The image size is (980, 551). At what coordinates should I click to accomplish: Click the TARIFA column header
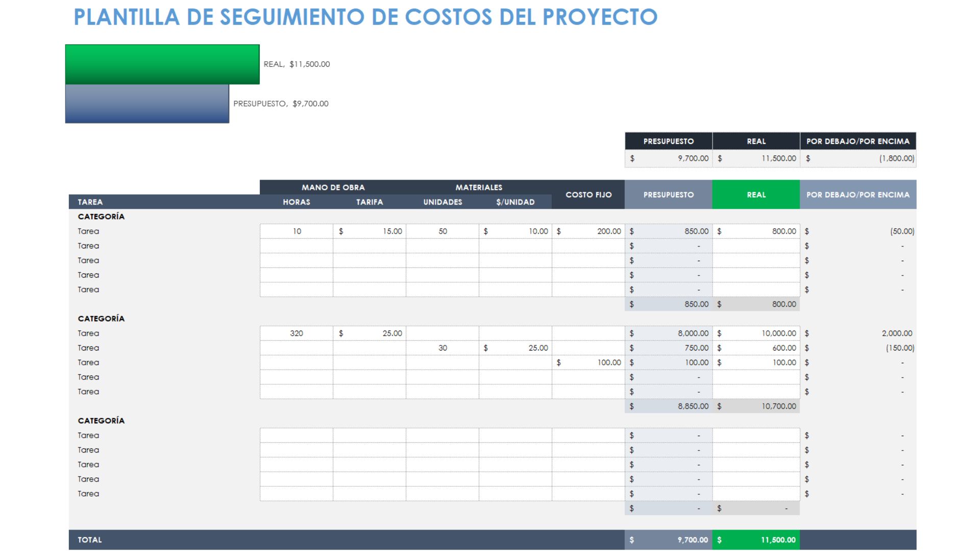(370, 202)
